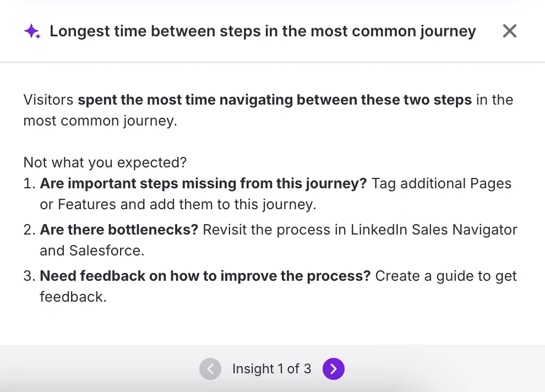Click the previous insight arrow
Screen dimensions: 545x392
pyautogui.click(x=210, y=369)
